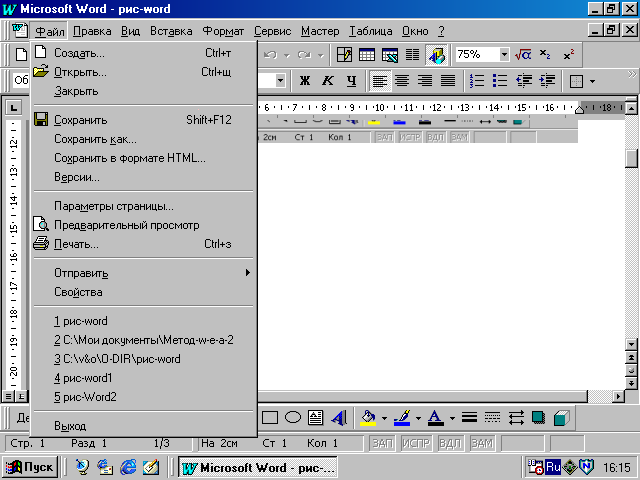Open the Правка menu
The width and height of the screenshot is (640, 480).
point(92,31)
